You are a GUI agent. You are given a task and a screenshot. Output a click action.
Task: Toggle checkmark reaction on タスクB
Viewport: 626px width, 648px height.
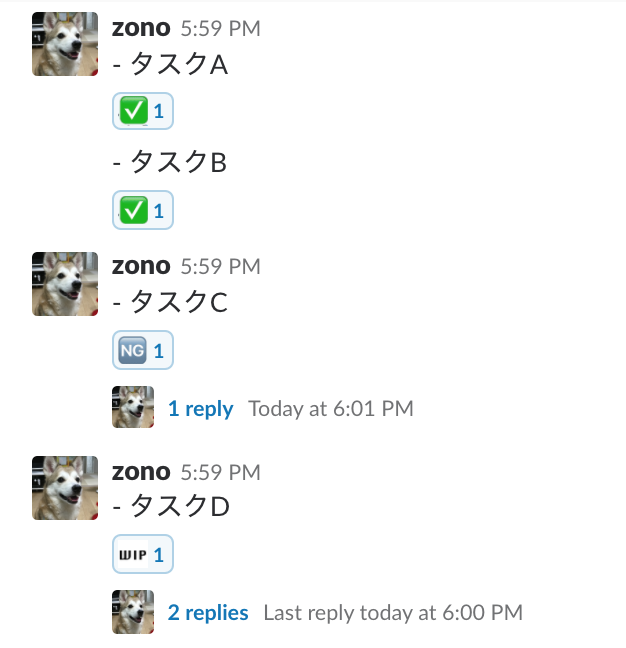[143, 209]
